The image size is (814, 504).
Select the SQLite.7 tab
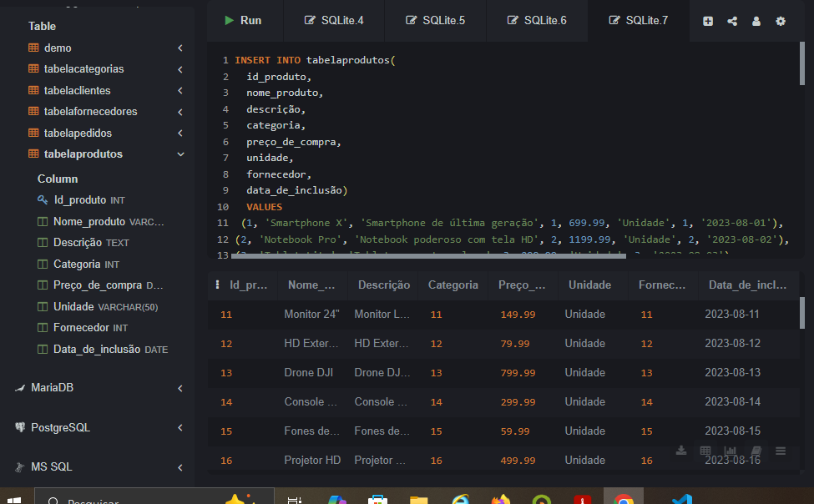tap(639, 21)
